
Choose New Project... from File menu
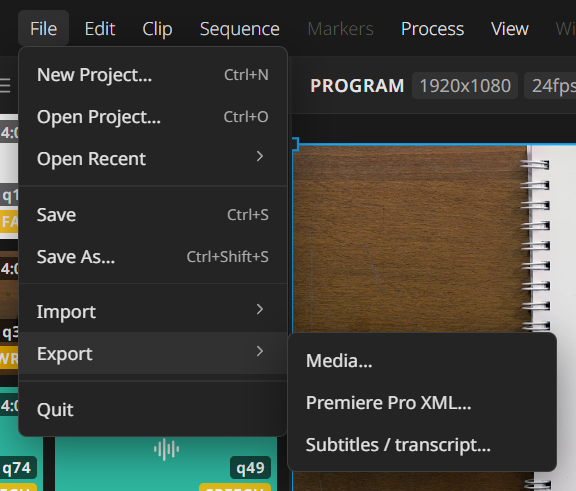tap(153, 75)
